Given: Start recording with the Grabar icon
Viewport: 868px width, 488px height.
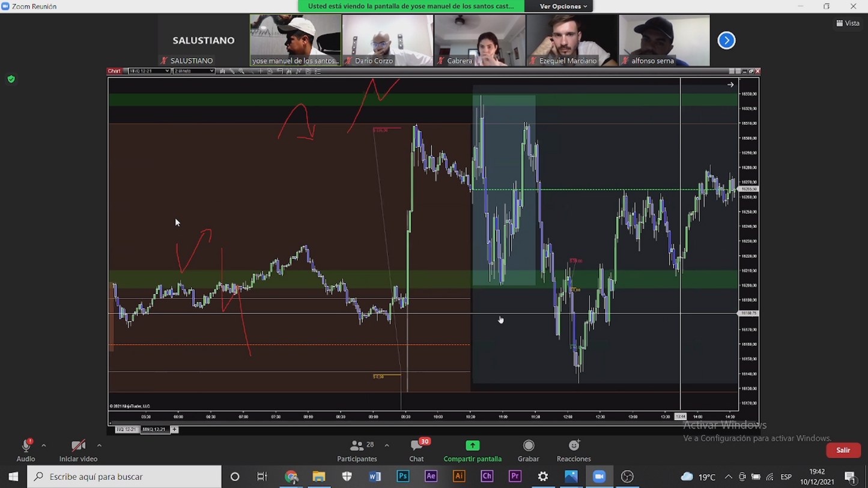Looking at the screenshot, I should pos(528,446).
